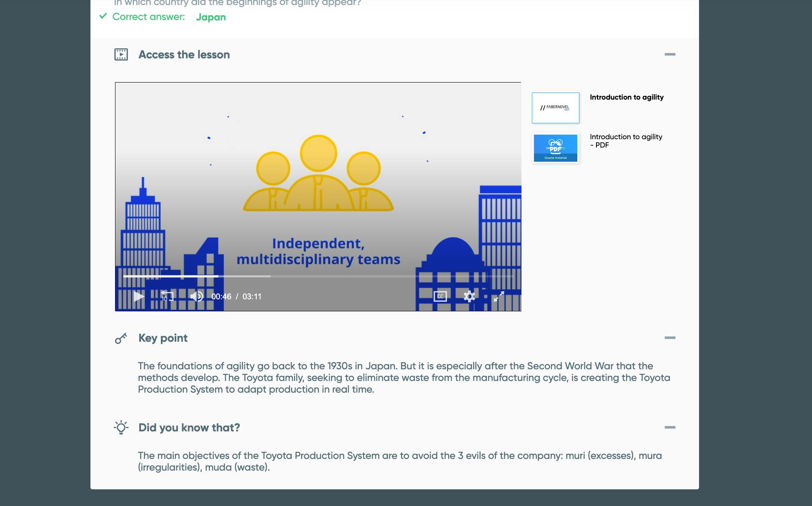Click the film strip lesson icon

(121, 55)
